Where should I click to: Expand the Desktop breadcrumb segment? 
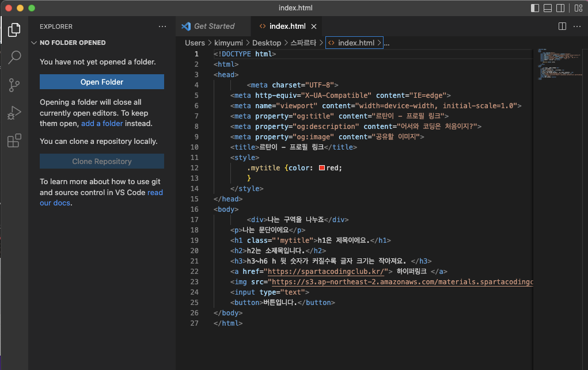point(267,43)
